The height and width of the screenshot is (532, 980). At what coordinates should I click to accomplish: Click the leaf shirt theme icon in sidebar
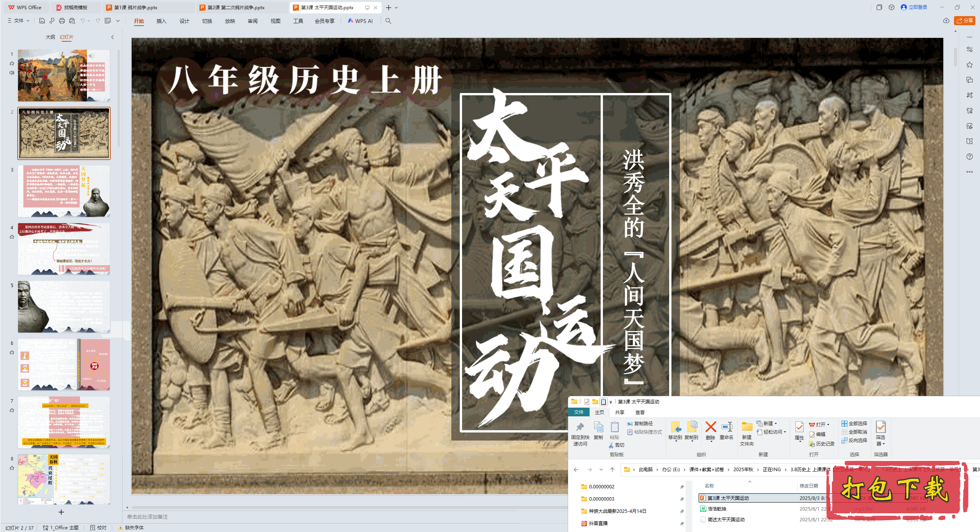(x=969, y=126)
